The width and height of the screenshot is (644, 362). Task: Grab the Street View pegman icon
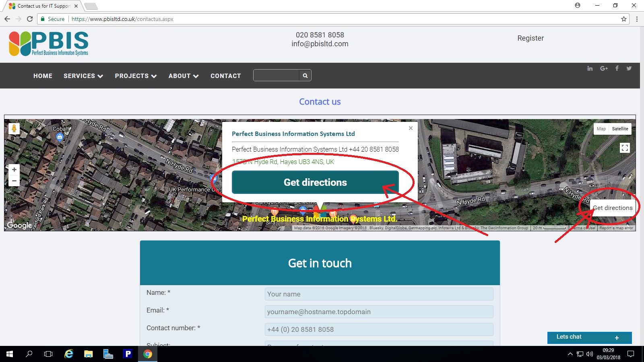pyautogui.click(x=14, y=129)
